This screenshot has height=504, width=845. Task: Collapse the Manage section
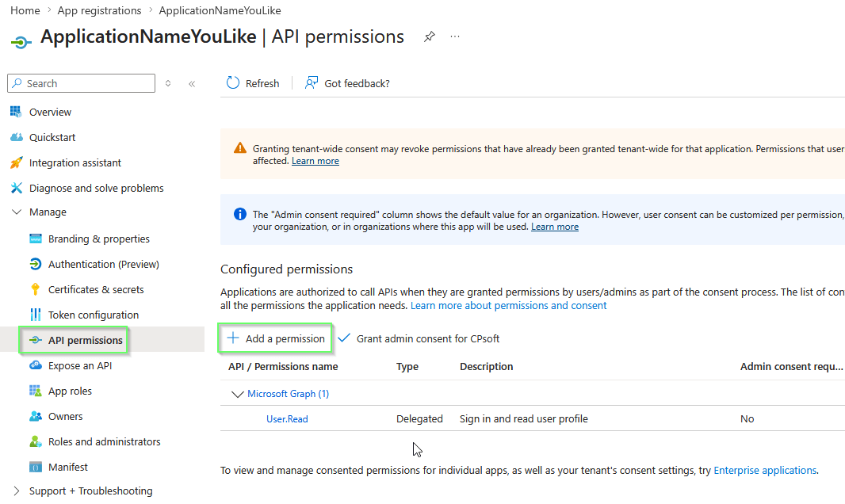point(17,212)
